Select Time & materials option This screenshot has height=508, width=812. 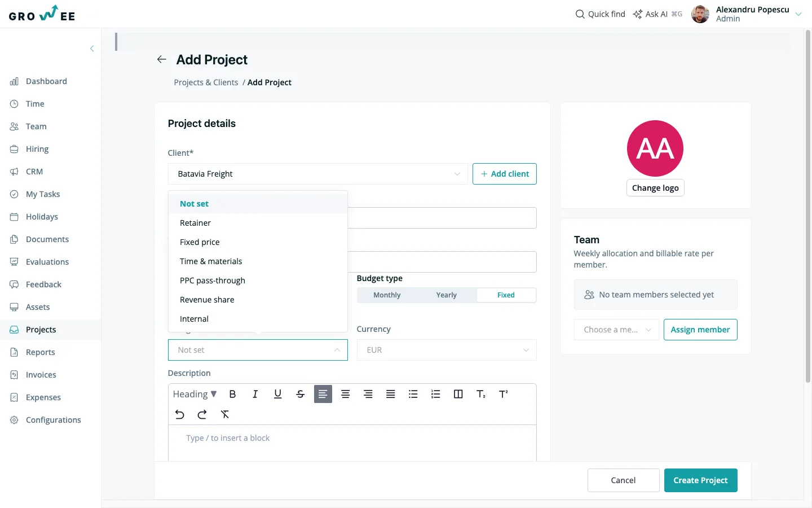(258, 261)
